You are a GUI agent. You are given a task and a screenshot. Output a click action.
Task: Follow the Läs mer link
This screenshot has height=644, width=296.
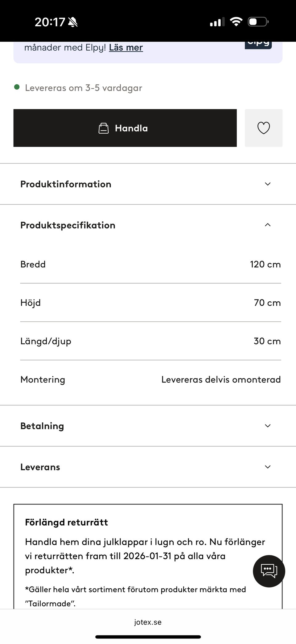click(126, 48)
